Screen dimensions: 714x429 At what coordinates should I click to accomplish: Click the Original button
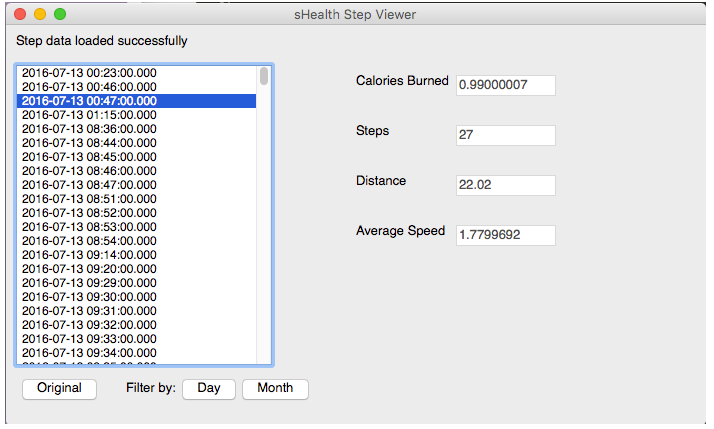pyautogui.click(x=59, y=389)
